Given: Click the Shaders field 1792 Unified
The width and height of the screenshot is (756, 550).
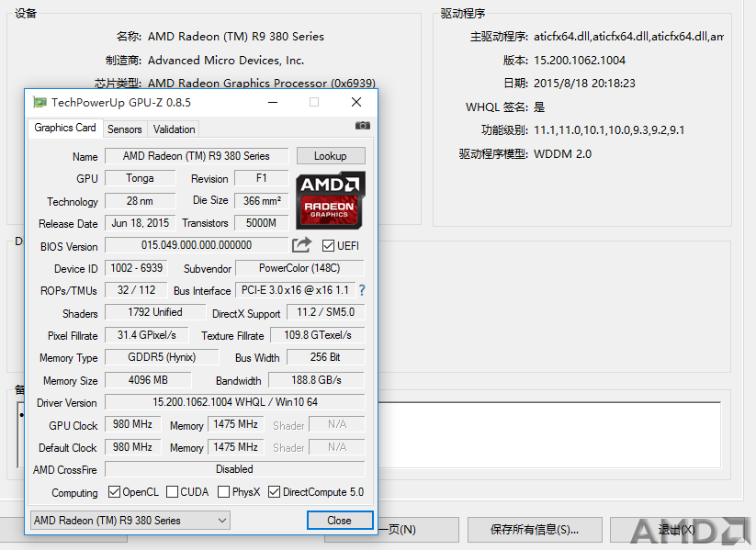Looking at the screenshot, I should [155, 312].
